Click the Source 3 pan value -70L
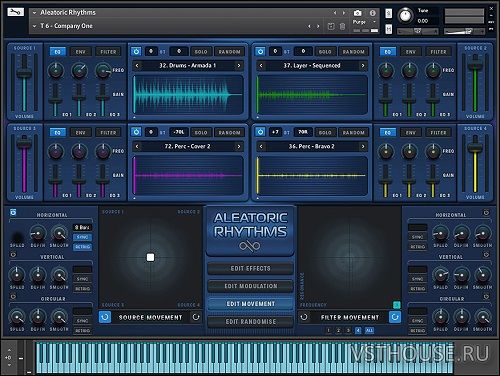 tap(179, 132)
